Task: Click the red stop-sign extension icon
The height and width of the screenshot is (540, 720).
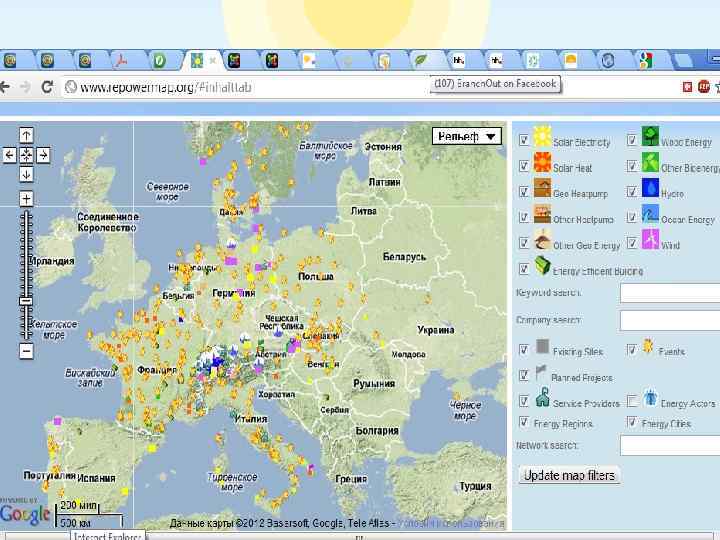Action: (704, 86)
